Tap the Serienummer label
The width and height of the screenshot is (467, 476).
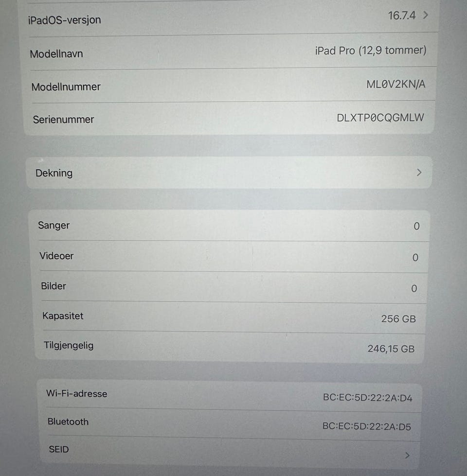point(64,120)
